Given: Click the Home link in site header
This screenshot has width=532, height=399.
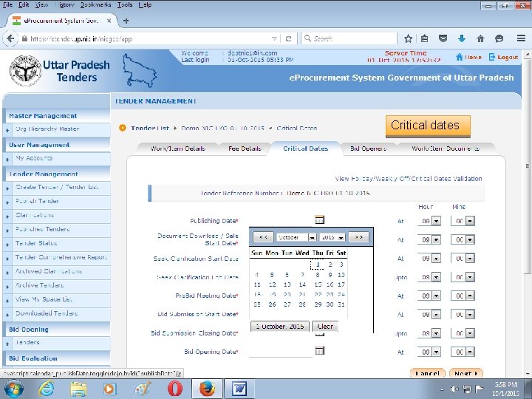Looking at the screenshot, I should point(468,57).
